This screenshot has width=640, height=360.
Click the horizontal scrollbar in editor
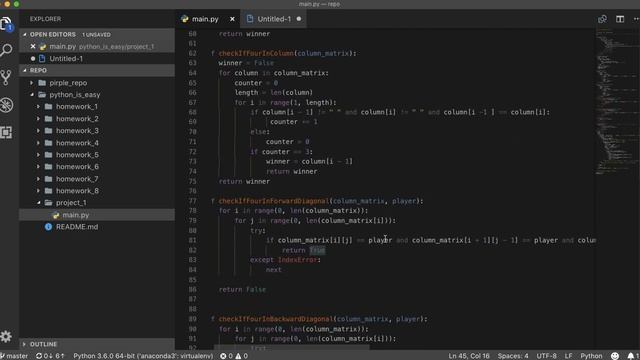click(292, 347)
